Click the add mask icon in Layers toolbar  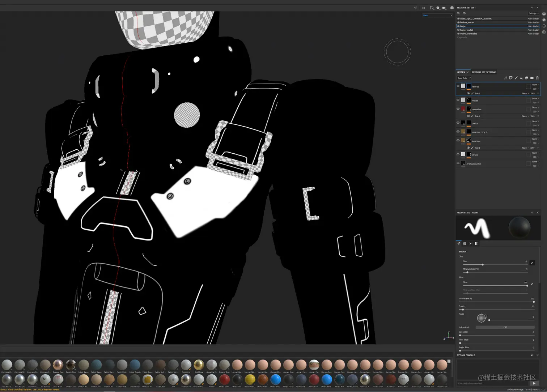511,78
